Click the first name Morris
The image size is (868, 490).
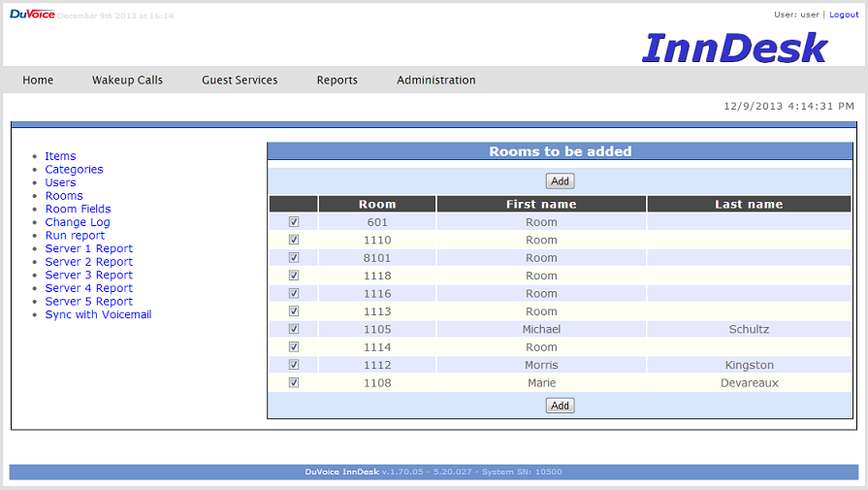click(541, 365)
